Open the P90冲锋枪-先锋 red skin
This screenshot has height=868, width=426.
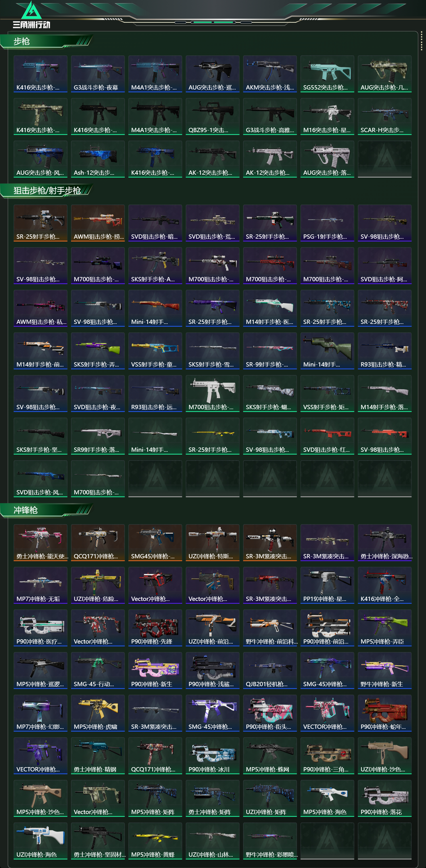click(155, 628)
